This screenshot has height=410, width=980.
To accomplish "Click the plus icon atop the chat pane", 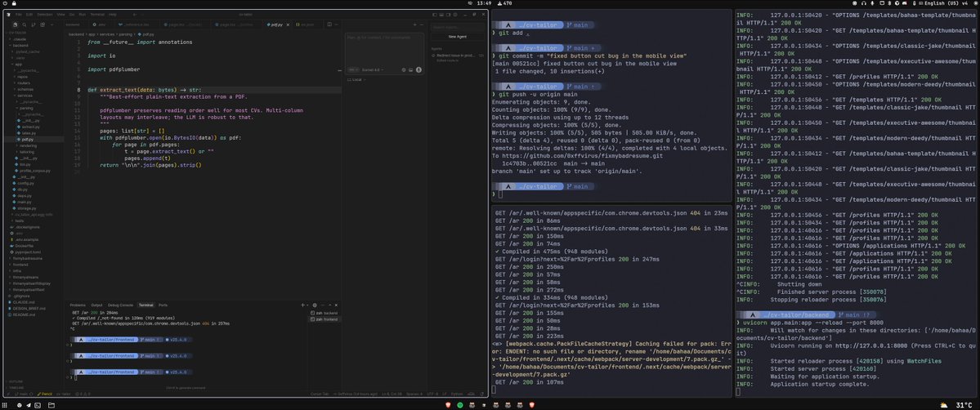I will tap(414, 25).
